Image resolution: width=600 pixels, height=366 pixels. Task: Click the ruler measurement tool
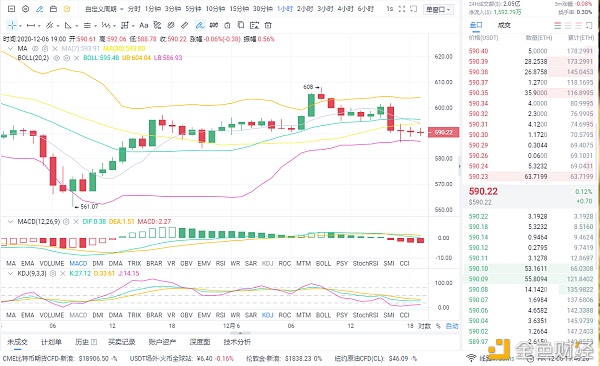point(184,25)
